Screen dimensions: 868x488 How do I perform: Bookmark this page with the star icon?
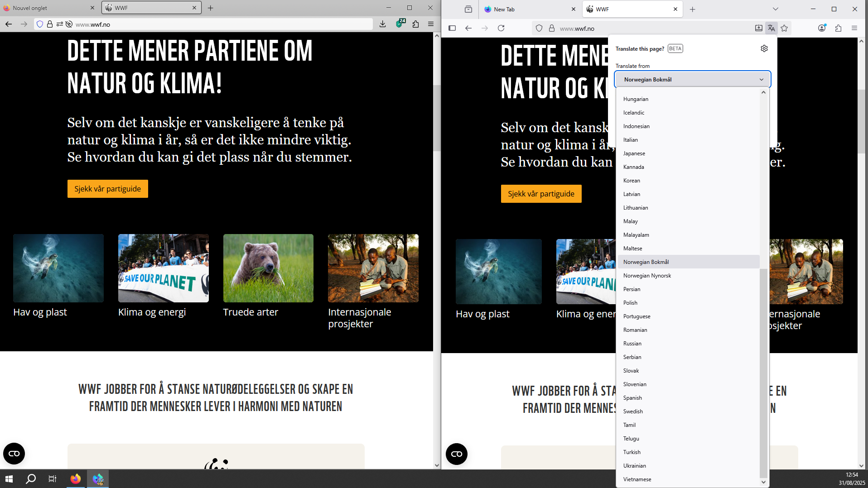pyautogui.click(x=784, y=28)
